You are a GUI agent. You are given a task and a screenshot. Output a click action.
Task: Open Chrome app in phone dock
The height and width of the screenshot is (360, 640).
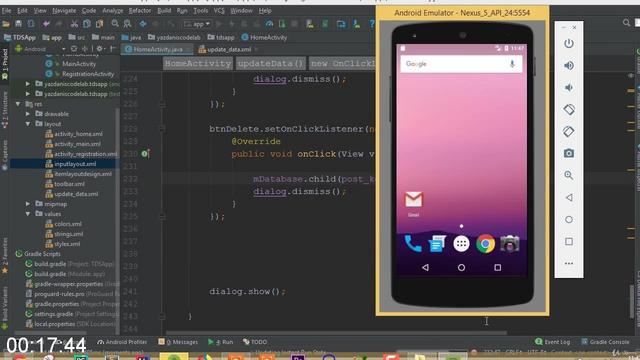coord(485,244)
